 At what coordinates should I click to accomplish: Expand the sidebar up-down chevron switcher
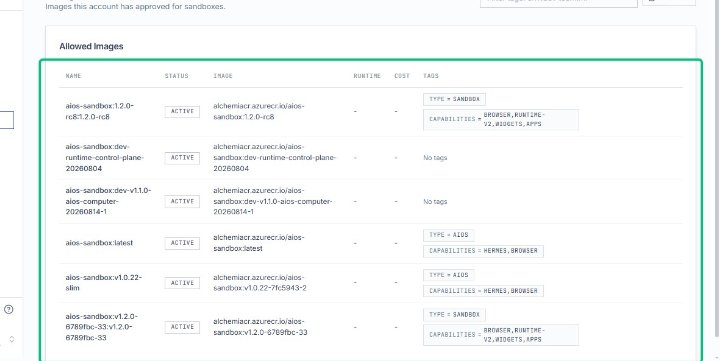(x=12, y=339)
